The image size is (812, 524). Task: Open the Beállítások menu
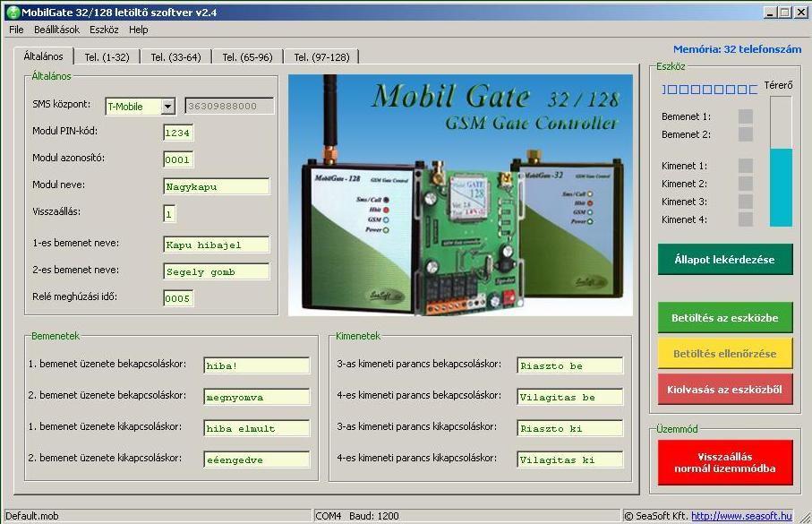[56, 30]
